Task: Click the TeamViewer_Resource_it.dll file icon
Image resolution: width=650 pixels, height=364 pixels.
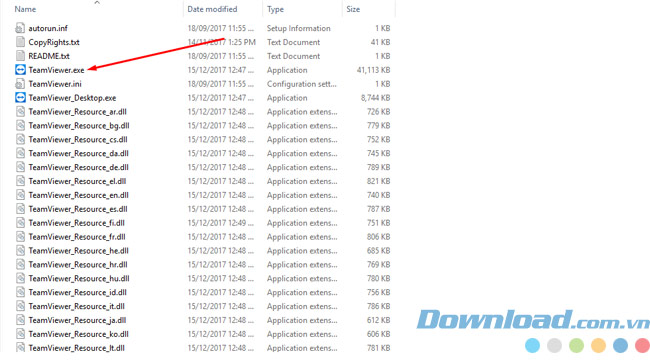Action: [x=20, y=306]
